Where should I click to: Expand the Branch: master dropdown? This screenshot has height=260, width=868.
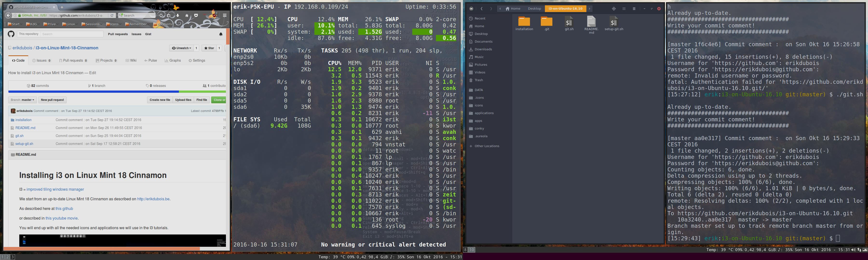tap(22, 100)
